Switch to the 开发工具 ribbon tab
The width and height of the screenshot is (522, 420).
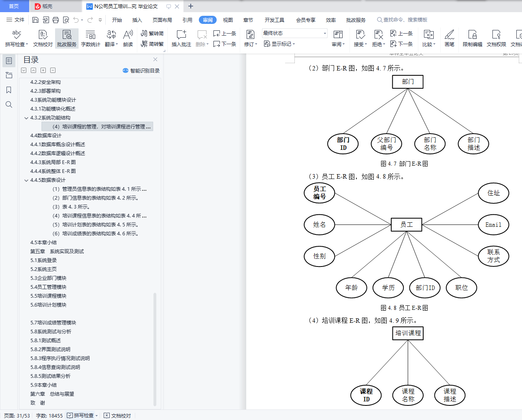275,20
